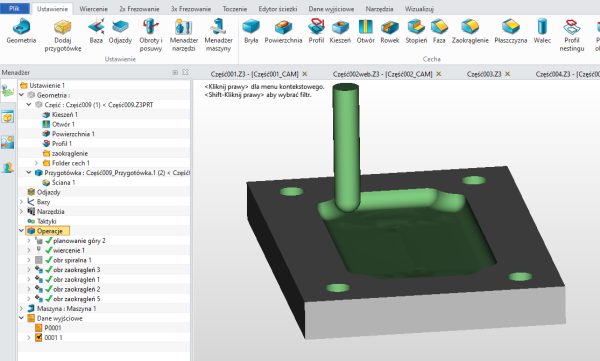
Task: Expand the Narzędzia tree node
Action: (21, 211)
